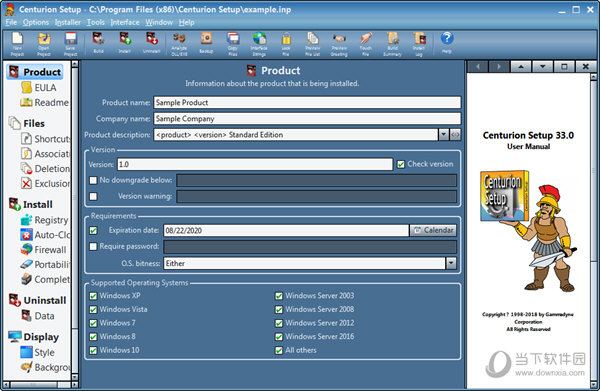The height and width of the screenshot is (391, 600).
Task: Select Deletions in the sidebar
Action: (x=46, y=168)
